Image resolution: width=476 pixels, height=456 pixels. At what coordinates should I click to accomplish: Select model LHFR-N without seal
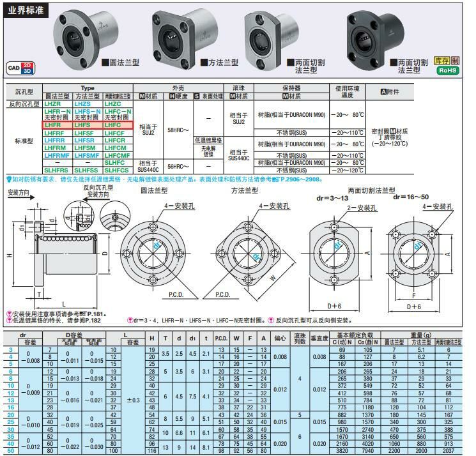click(x=58, y=111)
